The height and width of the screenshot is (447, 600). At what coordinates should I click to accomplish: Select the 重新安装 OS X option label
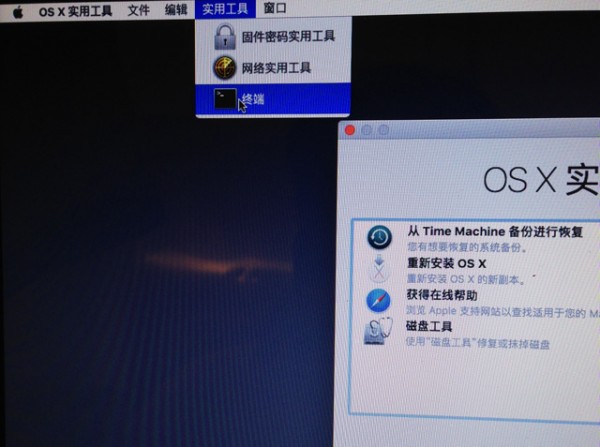pos(446,263)
